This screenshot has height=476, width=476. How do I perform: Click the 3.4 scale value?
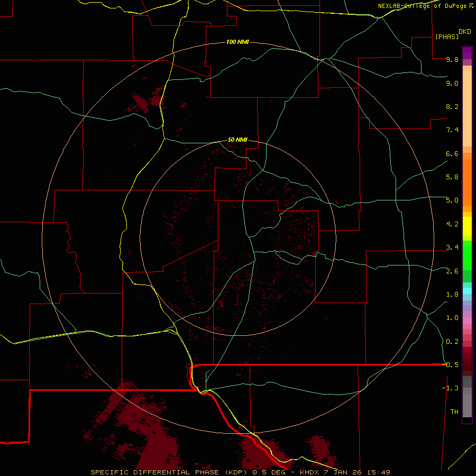pos(452,248)
